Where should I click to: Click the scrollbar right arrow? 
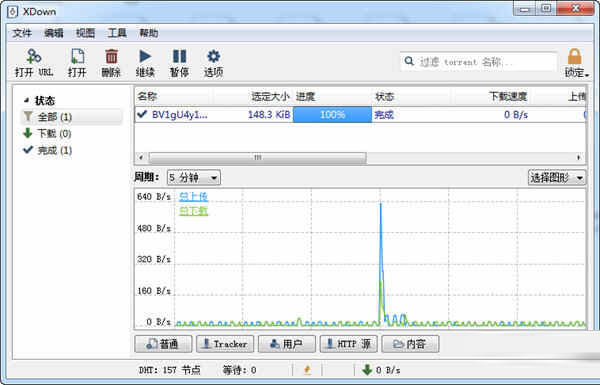coord(579,157)
